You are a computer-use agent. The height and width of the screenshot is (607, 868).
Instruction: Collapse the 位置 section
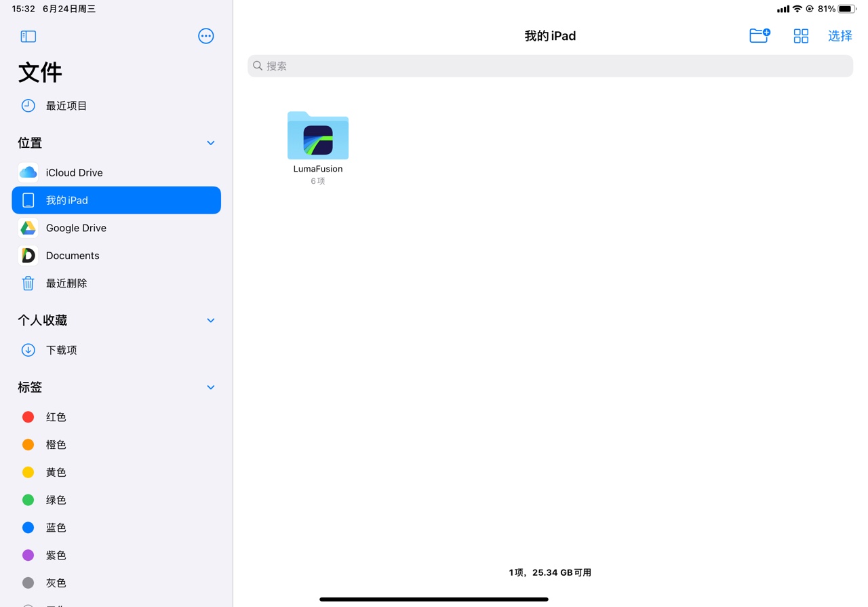(210, 143)
